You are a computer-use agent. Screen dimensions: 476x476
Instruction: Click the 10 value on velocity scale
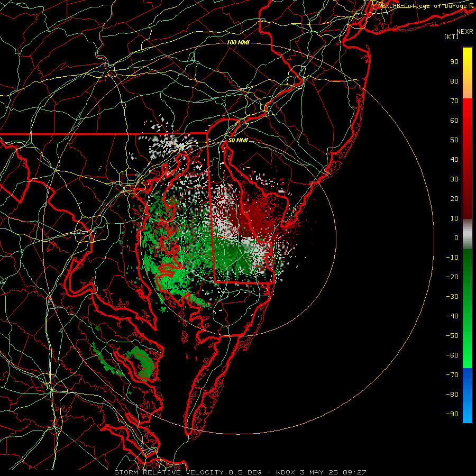[454, 218]
